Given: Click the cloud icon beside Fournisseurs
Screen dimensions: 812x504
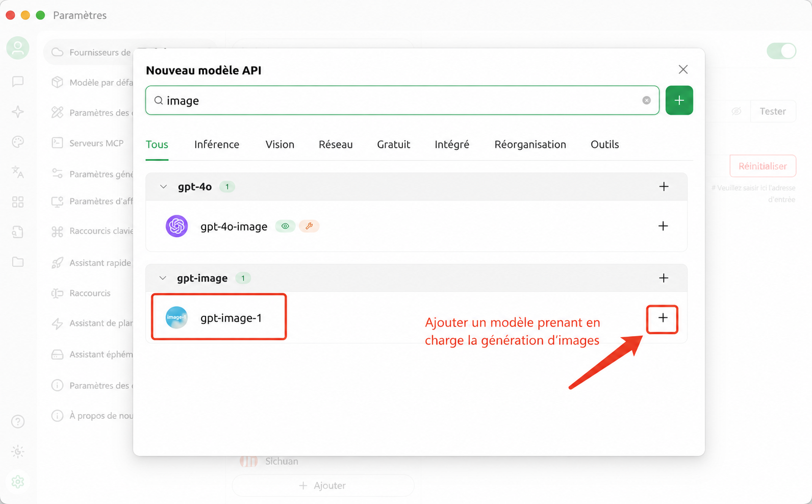Looking at the screenshot, I should (58, 52).
